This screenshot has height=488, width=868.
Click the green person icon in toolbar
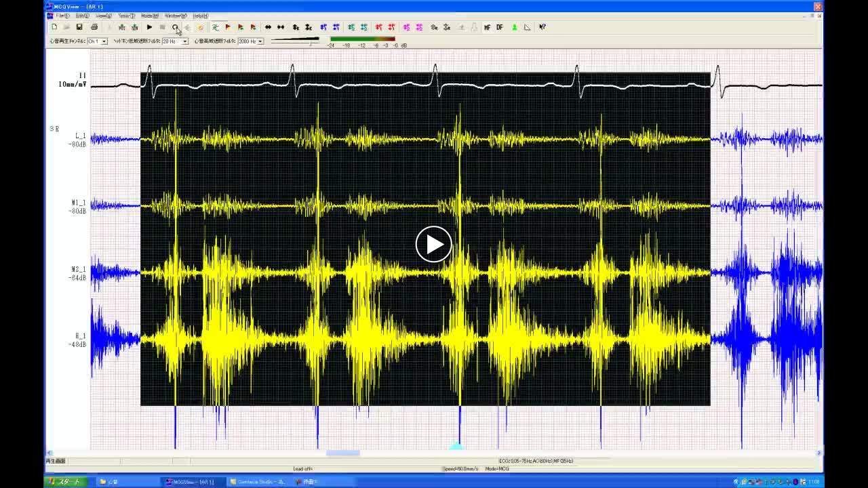tap(514, 27)
